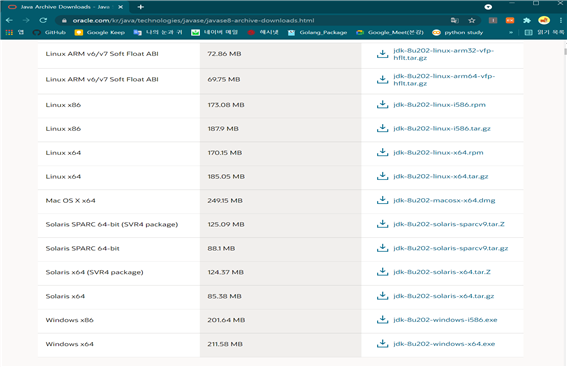Click the '249.15 MB' file size
567x371 pixels.
[x=225, y=200]
